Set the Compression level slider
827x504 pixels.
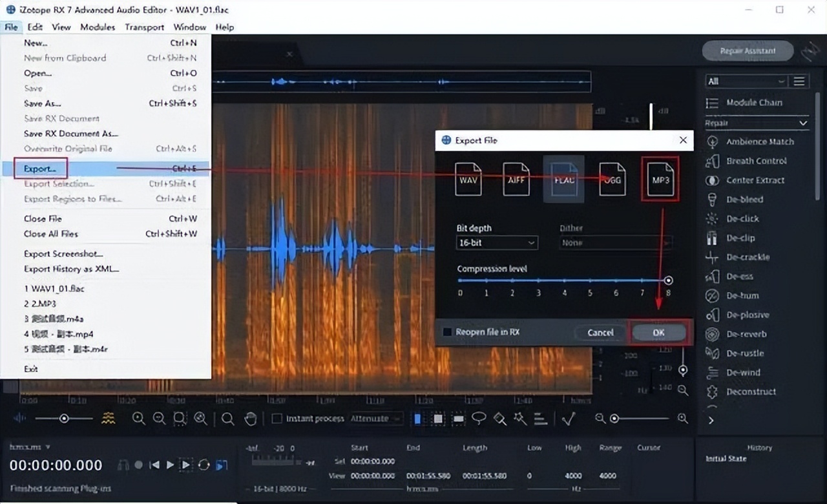click(668, 280)
